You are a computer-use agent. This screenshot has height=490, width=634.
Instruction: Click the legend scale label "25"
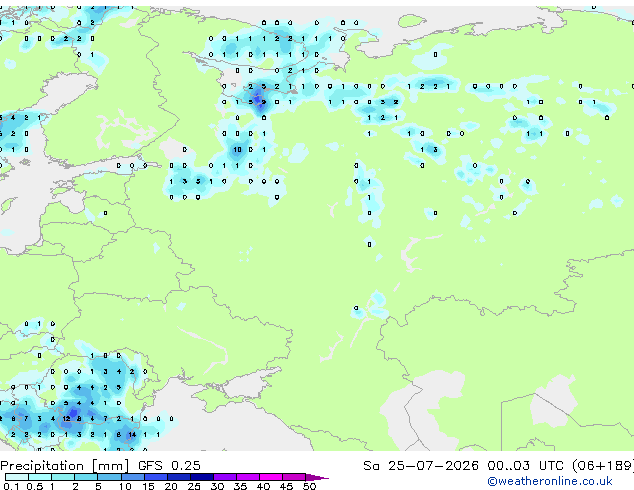pos(194,486)
